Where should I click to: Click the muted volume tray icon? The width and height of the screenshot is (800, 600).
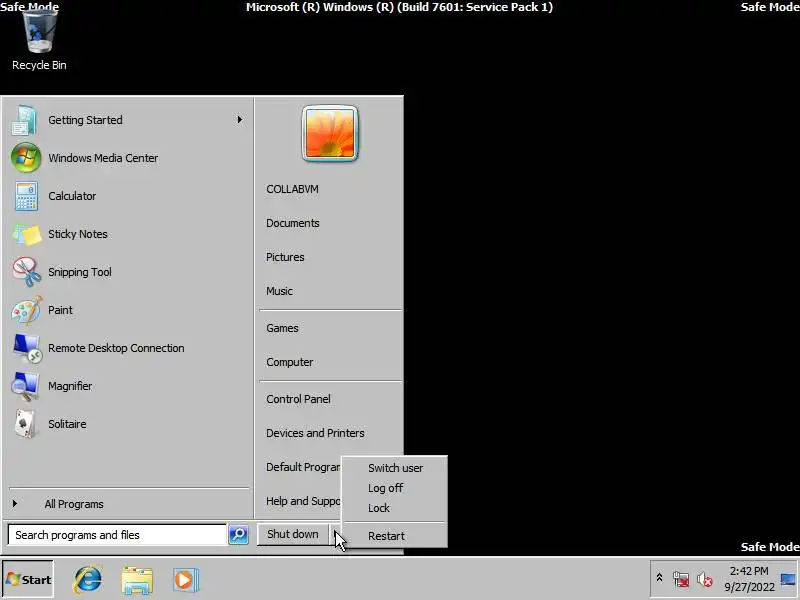705,580
